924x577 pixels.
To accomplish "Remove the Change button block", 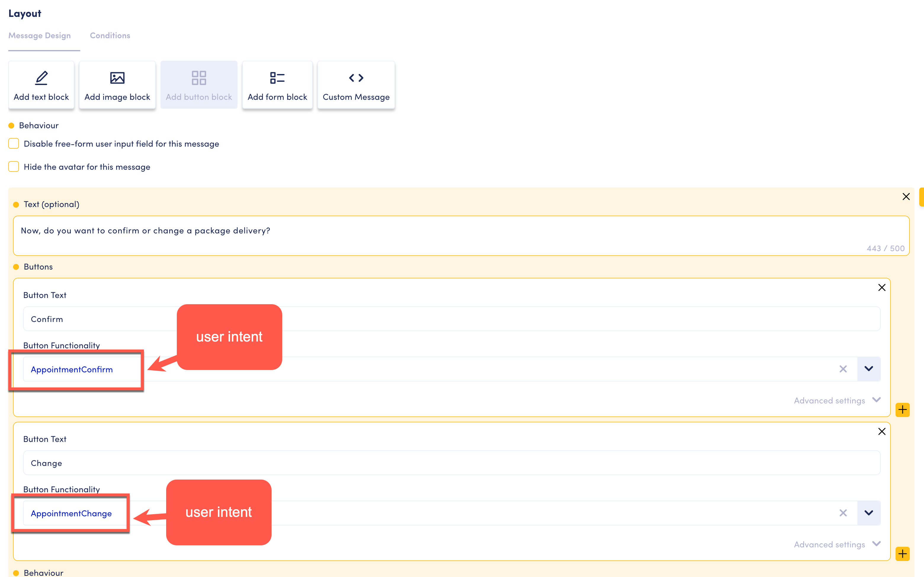I will point(882,431).
